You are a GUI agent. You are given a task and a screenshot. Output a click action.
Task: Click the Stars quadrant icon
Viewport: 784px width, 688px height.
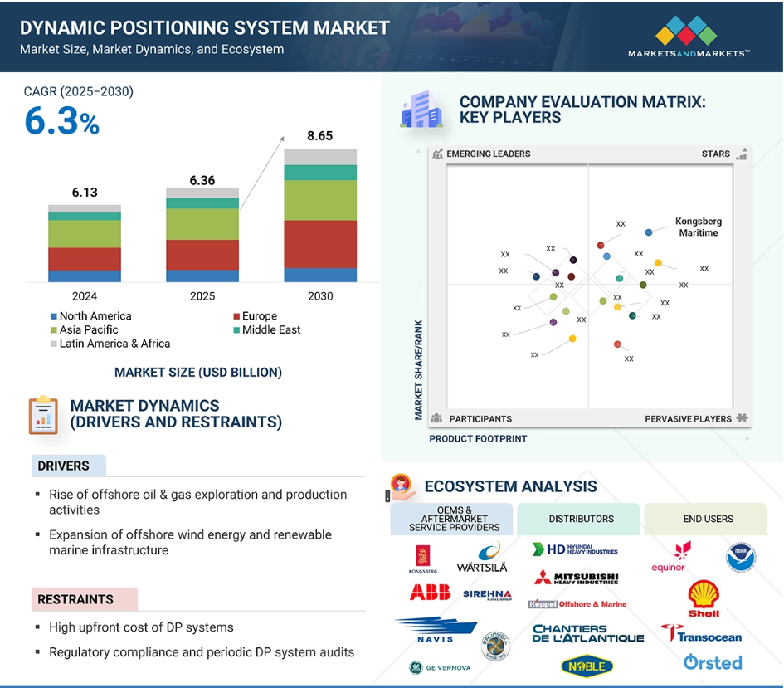coord(742,154)
